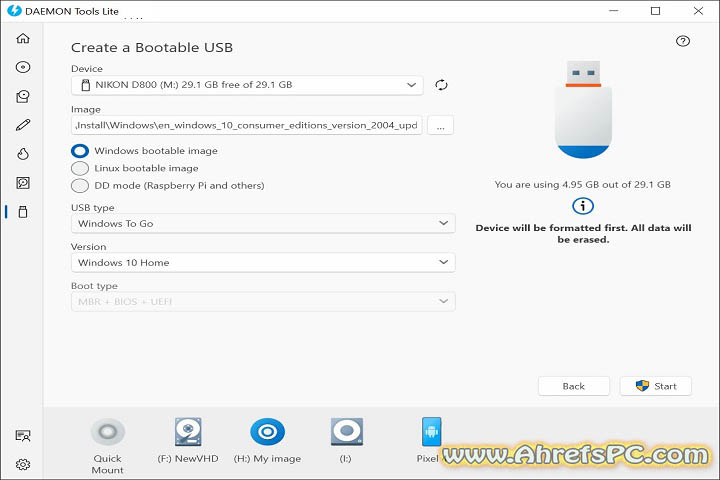
Task: Open the Home section in sidebar
Action: (x=23, y=38)
